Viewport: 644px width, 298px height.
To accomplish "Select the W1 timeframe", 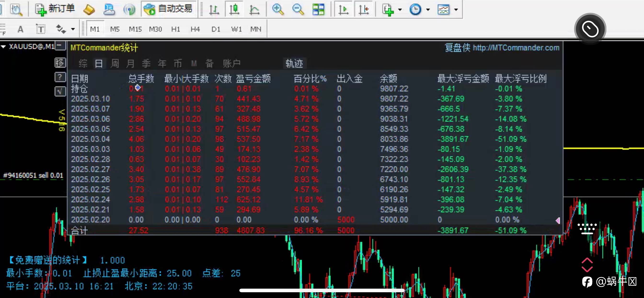I will pyautogui.click(x=236, y=29).
